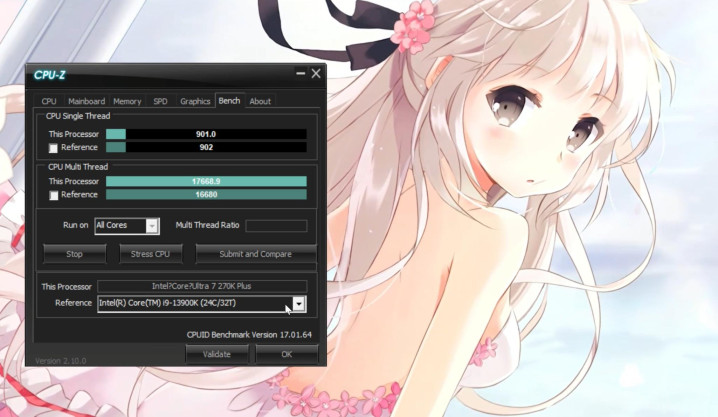
Task: Go to the SPD tab
Action: (x=160, y=101)
